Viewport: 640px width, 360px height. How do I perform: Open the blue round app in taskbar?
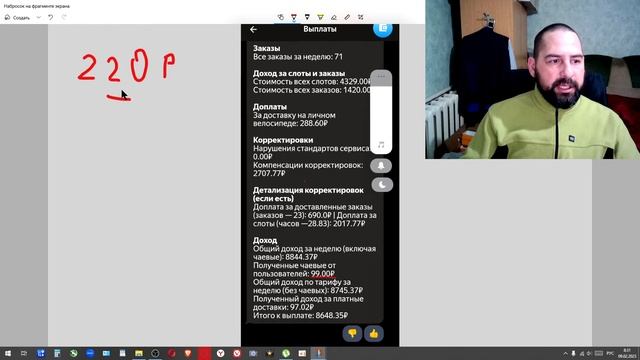(90, 353)
